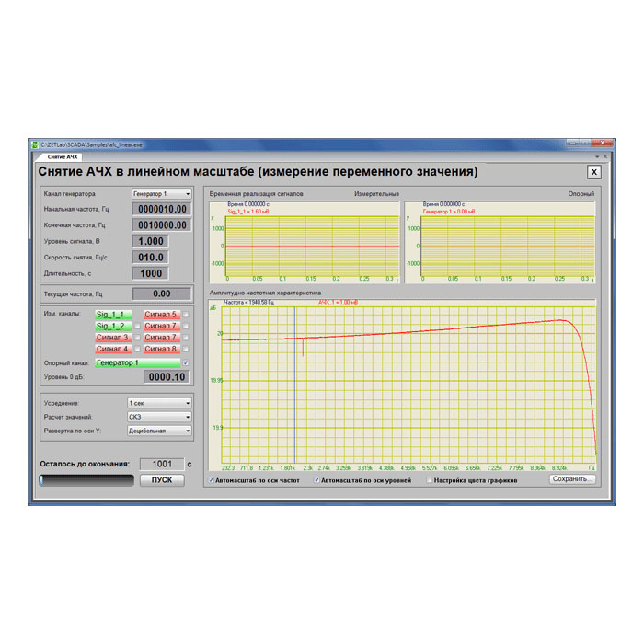Viewport: 644px width, 644px height.
Task: Click the remaining time field 1001
Action: coord(162,464)
